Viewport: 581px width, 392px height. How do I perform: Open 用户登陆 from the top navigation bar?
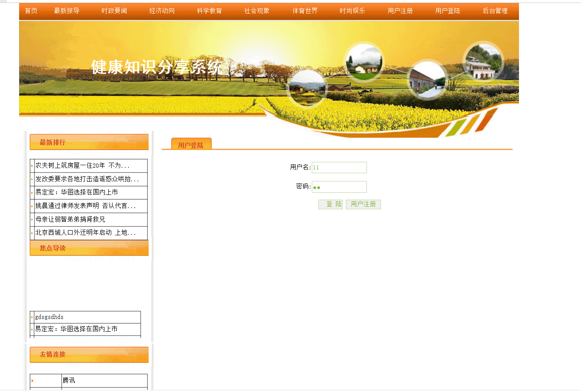[x=448, y=11]
